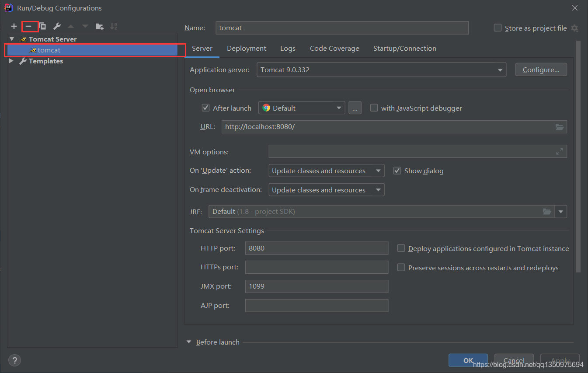
Task: Switch to the Deployment tab
Action: coord(247,49)
